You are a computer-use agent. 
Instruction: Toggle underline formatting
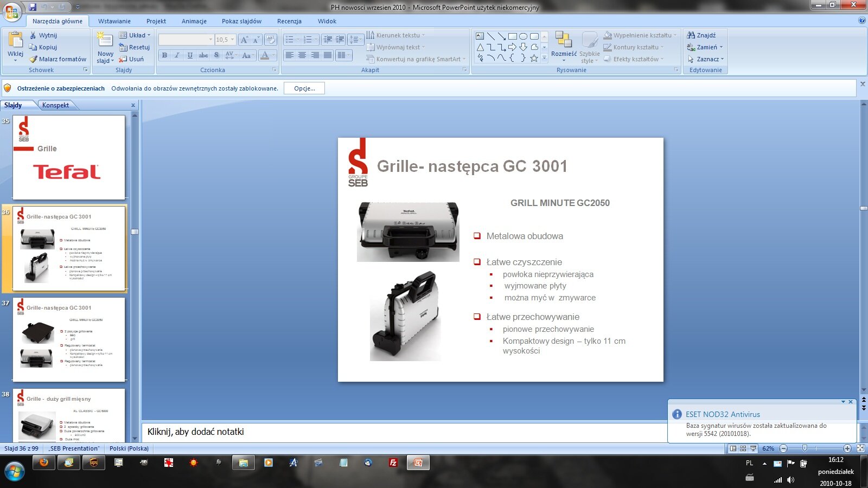coord(190,55)
